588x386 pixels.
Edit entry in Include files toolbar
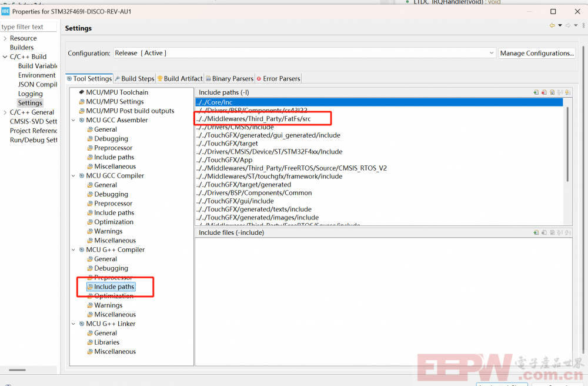pyautogui.click(x=552, y=232)
